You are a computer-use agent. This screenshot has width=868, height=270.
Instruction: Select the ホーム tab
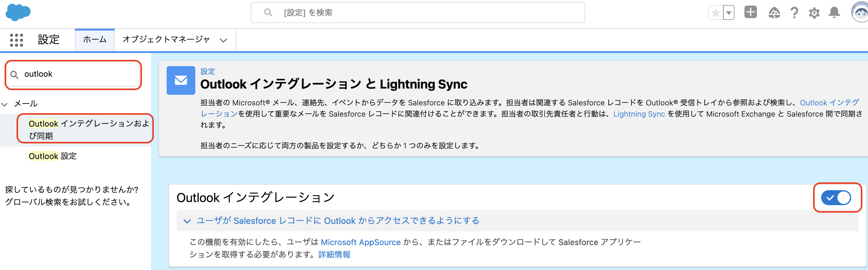(95, 40)
